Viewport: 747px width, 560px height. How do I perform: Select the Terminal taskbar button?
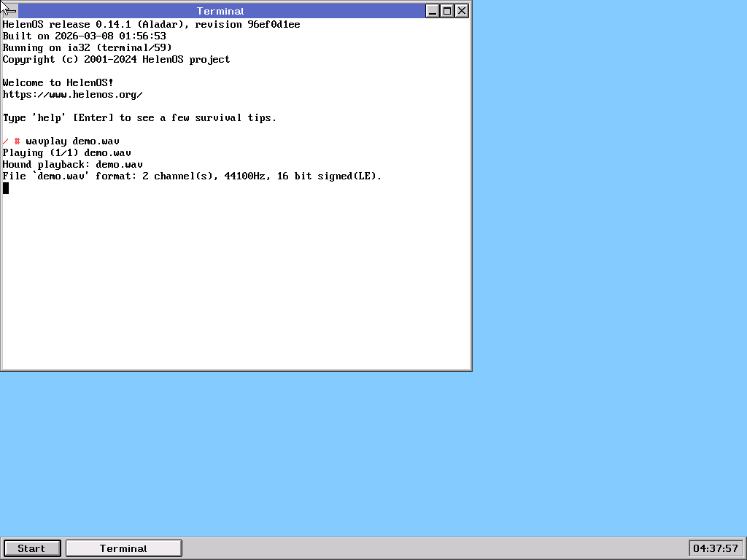pos(123,548)
